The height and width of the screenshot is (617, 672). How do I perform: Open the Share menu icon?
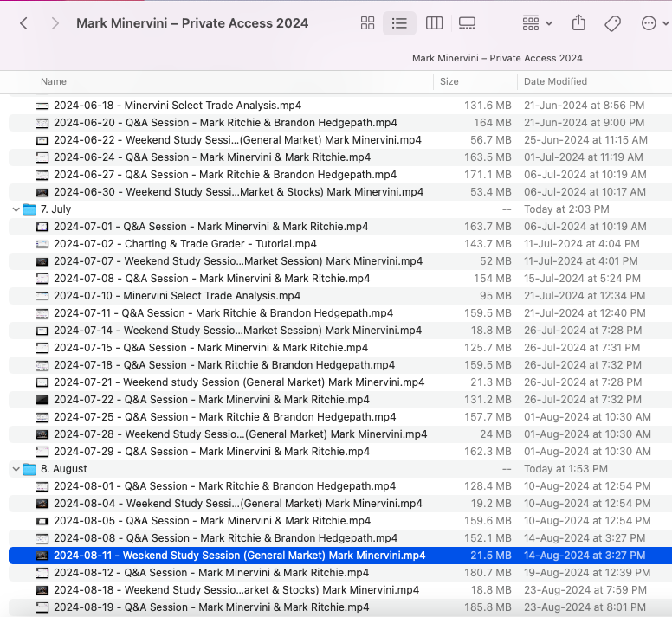tap(578, 22)
